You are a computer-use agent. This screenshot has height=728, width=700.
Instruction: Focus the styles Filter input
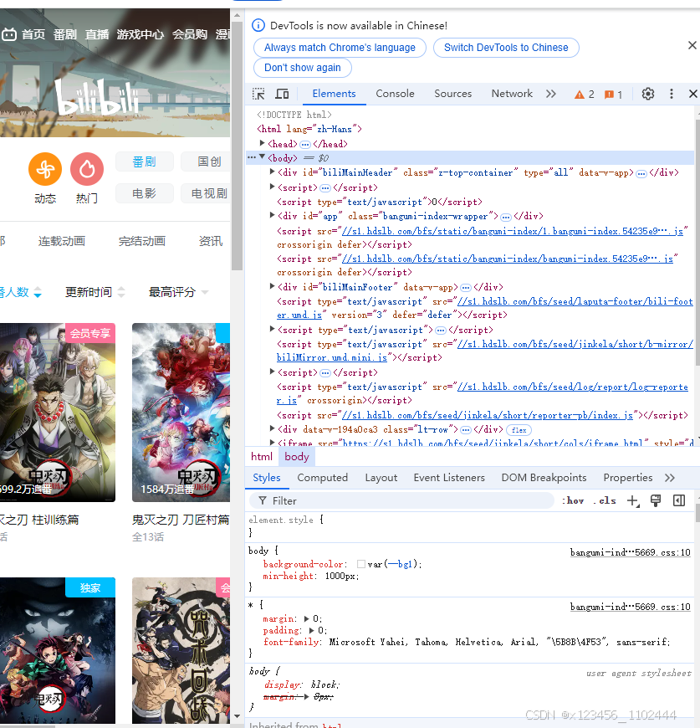pos(401,501)
